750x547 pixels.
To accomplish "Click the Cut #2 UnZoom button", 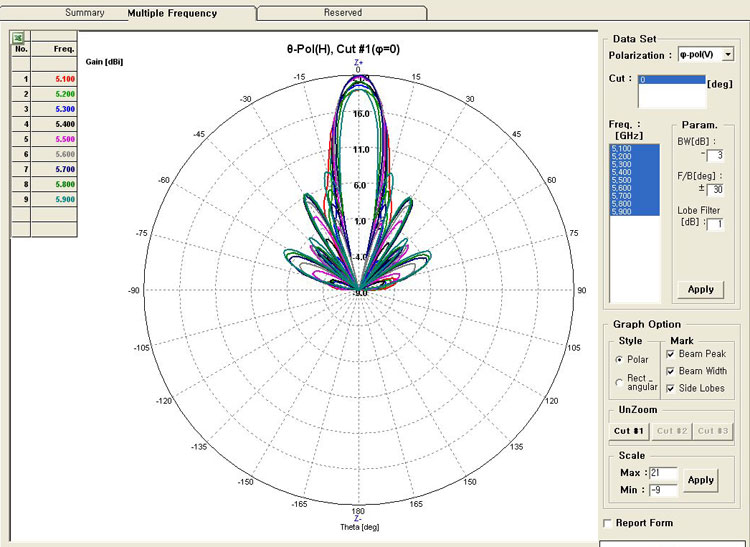I will 672,431.
